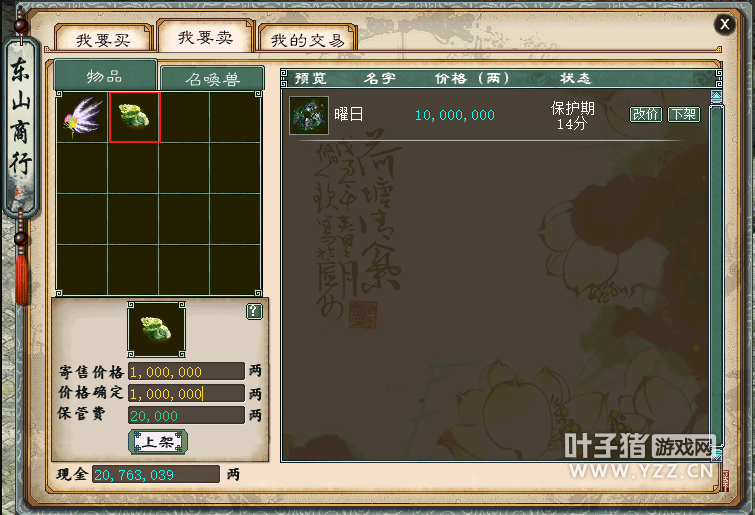Screen dimensions: 755x515
Task: Focus the 价格确定 input field
Action: tap(186, 393)
